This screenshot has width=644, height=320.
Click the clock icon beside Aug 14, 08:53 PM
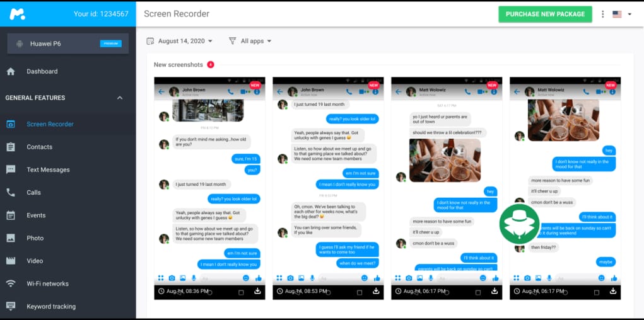click(x=279, y=291)
